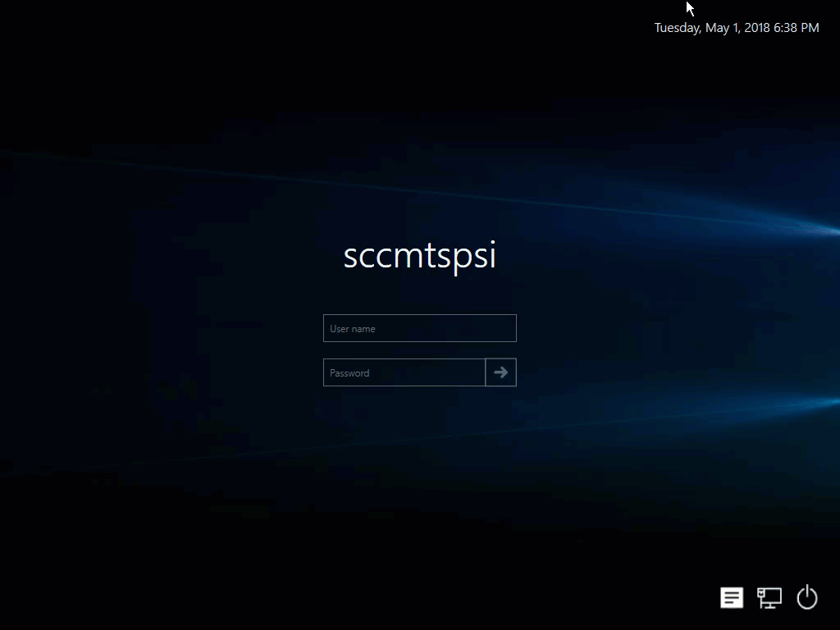
Task: Click Tuesday, May 1, 2018 timestamp
Action: (x=712, y=28)
